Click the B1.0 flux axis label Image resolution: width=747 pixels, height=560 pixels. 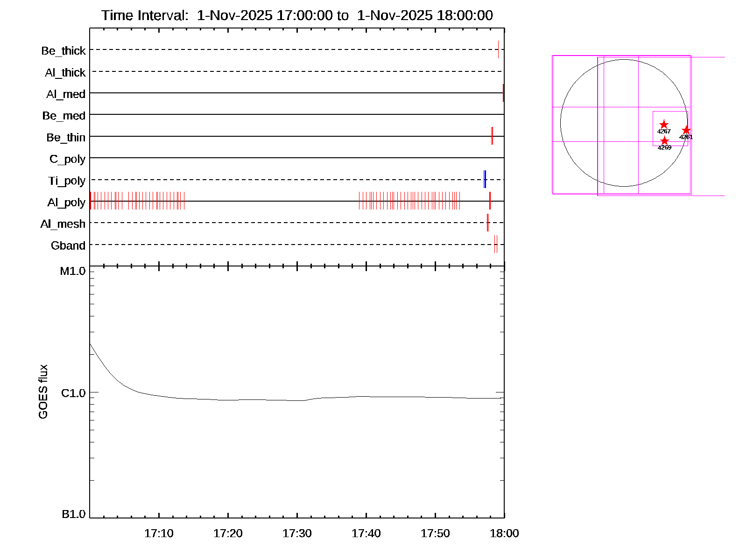coord(73,514)
